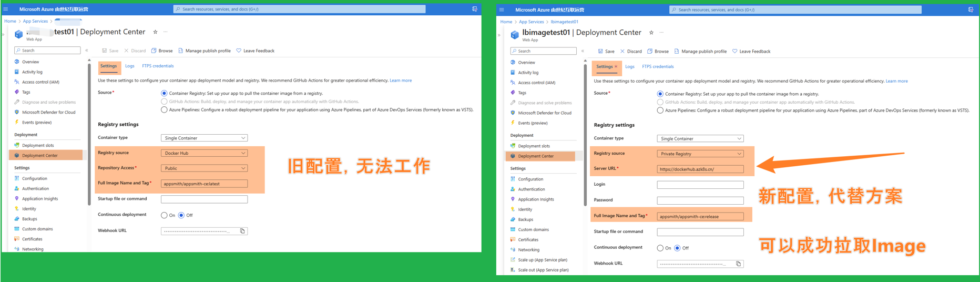
Task: Open hamburger menu in left portal window
Action: (x=6, y=9)
